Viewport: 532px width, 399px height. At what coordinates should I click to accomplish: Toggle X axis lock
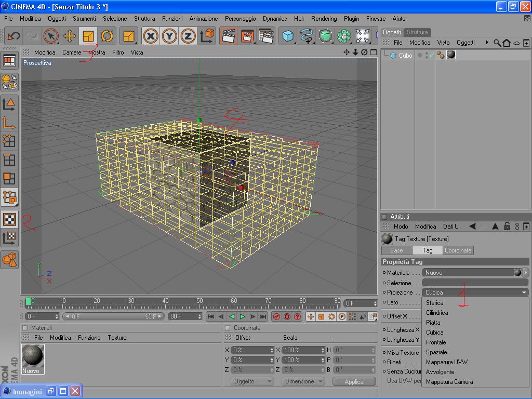click(151, 36)
